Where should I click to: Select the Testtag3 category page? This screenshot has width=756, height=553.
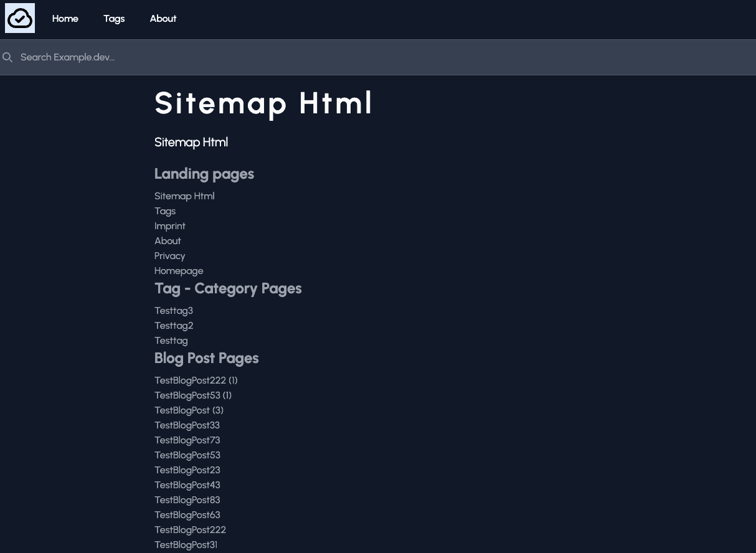click(x=174, y=311)
